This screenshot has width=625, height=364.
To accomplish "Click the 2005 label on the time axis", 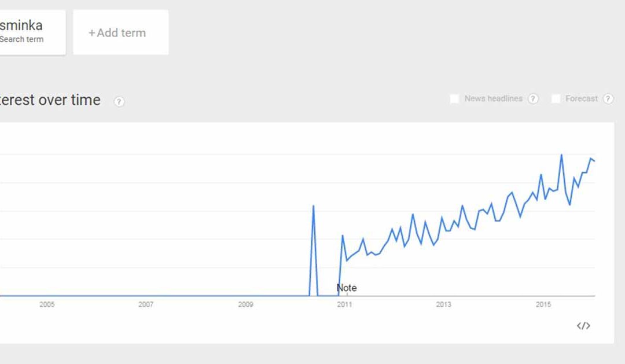I will point(47,304).
